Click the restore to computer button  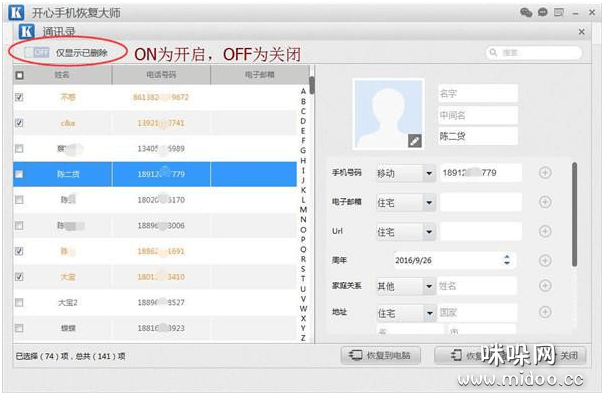tap(380, 355)
